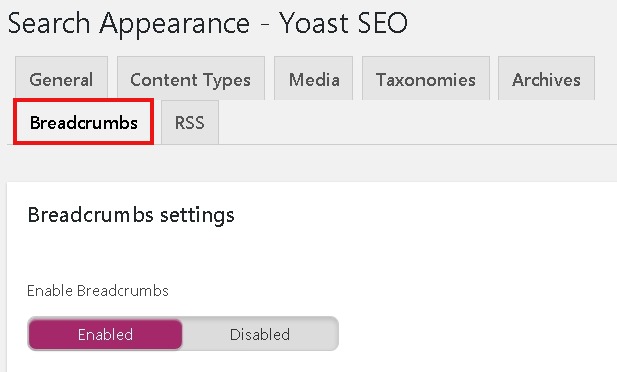Go to the Taxonomies tab
Viewport: 617px width, 372px height.
pos(426,78)
